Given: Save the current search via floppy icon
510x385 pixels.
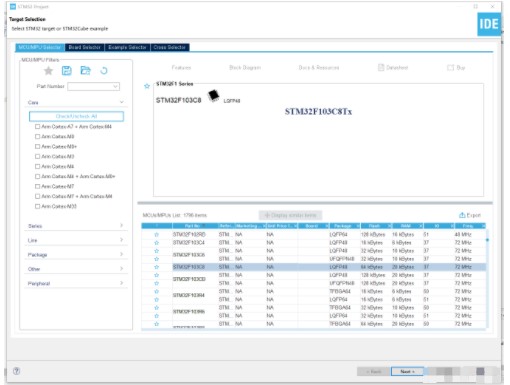Looking at the screenshot, I should coord(67,71).
